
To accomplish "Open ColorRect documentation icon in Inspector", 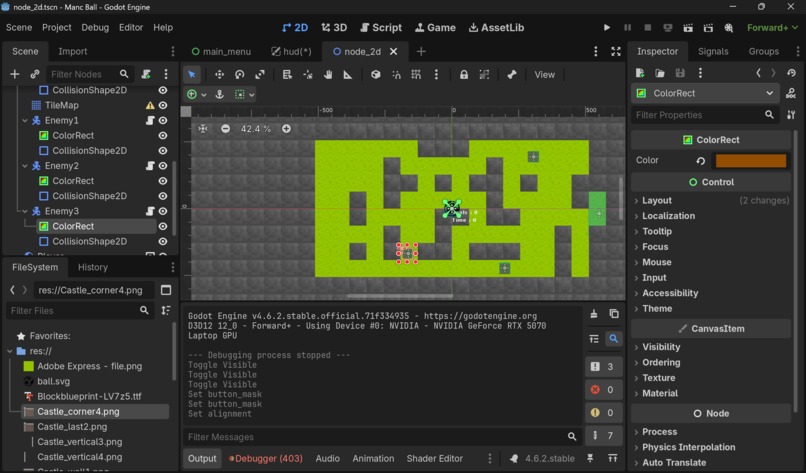I will pos(791,93).
